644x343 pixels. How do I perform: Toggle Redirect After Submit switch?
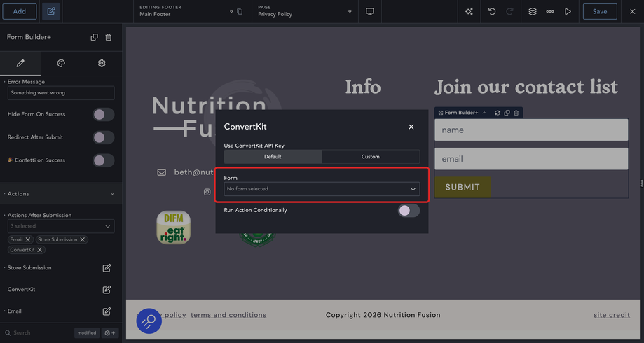(103, 137)
